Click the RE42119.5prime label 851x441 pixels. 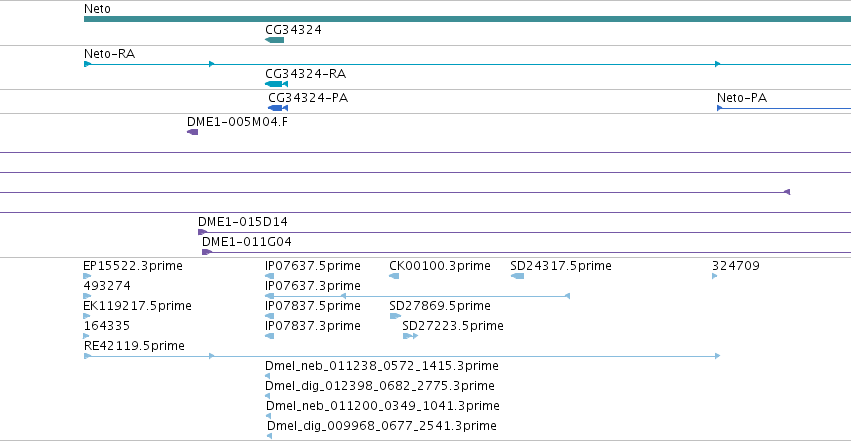pyautogui.click(x=134, y=346)
